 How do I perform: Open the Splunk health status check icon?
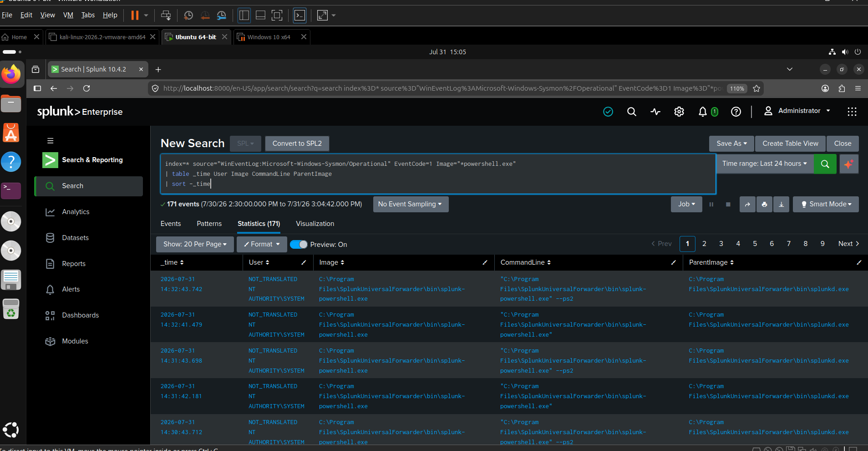[608, 112]
